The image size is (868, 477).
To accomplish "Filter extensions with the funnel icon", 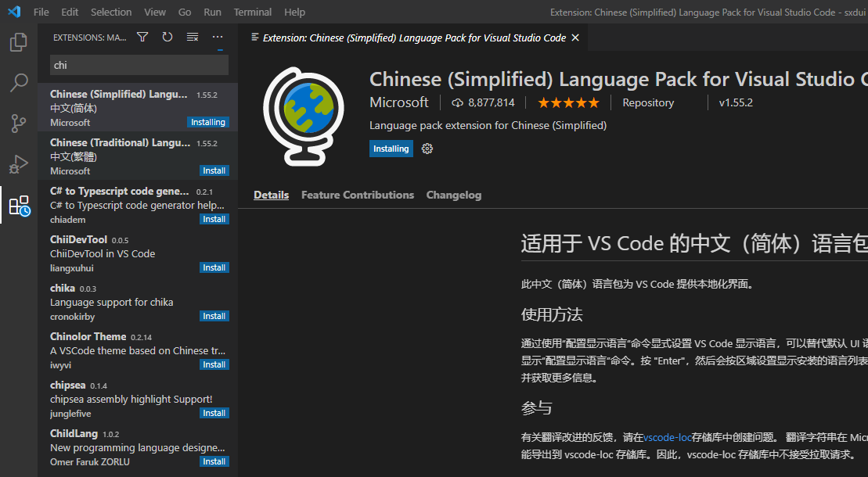I will click(142, 37).
